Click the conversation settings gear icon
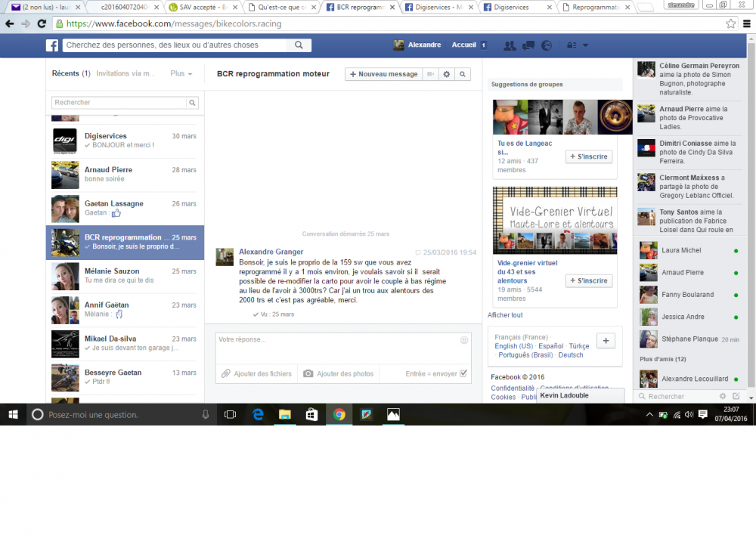756x554 pixels. (447, 74)
